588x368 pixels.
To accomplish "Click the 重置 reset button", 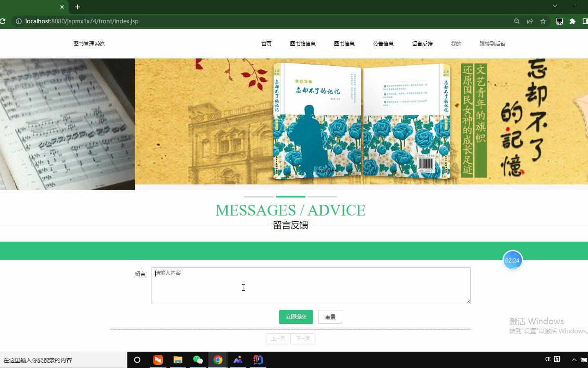I will [x=330, y=317].
